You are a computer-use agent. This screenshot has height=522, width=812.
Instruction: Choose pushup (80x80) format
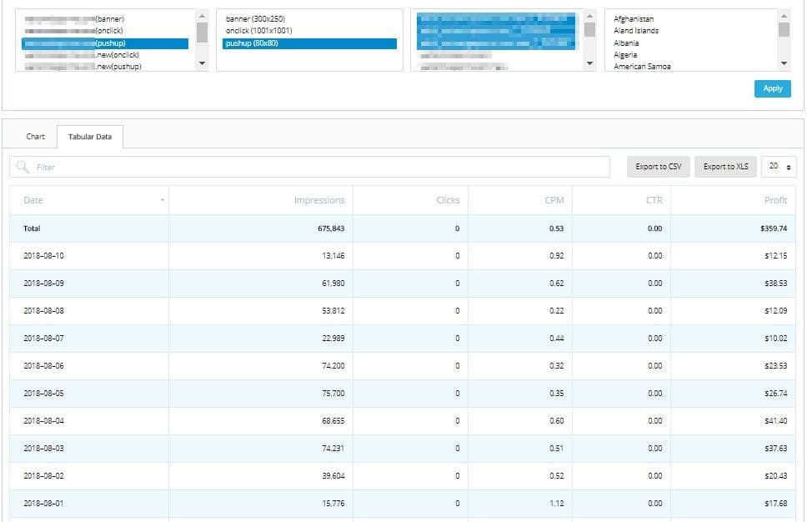[x=309, y=43]
